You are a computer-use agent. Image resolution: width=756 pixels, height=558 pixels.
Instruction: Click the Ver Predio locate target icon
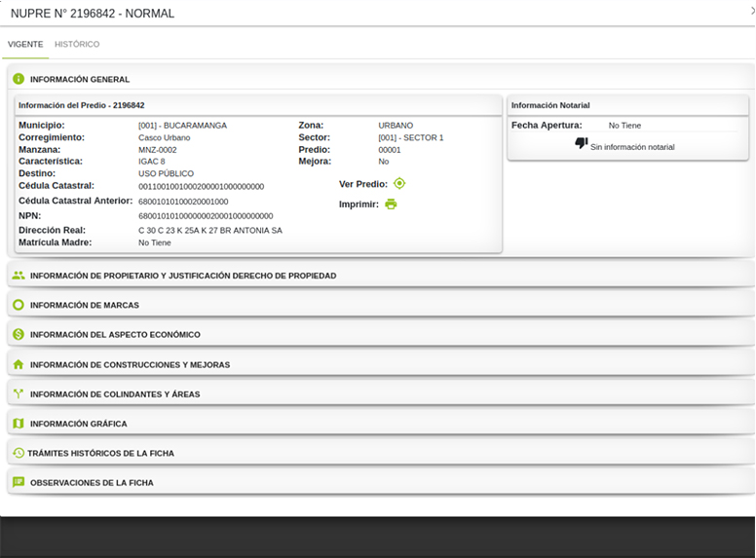pos(399,184)
